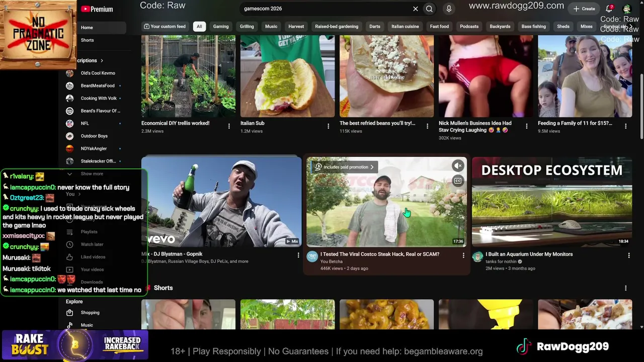Expand the Subscriptions section chevron
The height and width of the screenshot is (362, 644).
102,60
